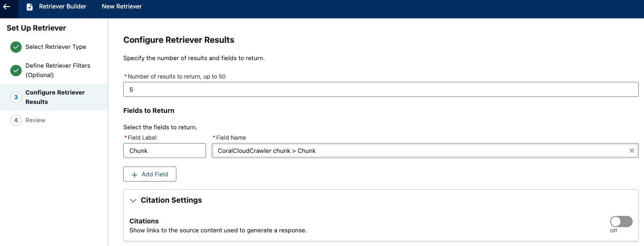Click the plus icon on Add Field
The width and height of the screenshot is (644, 246).
(x=135, y=175)
